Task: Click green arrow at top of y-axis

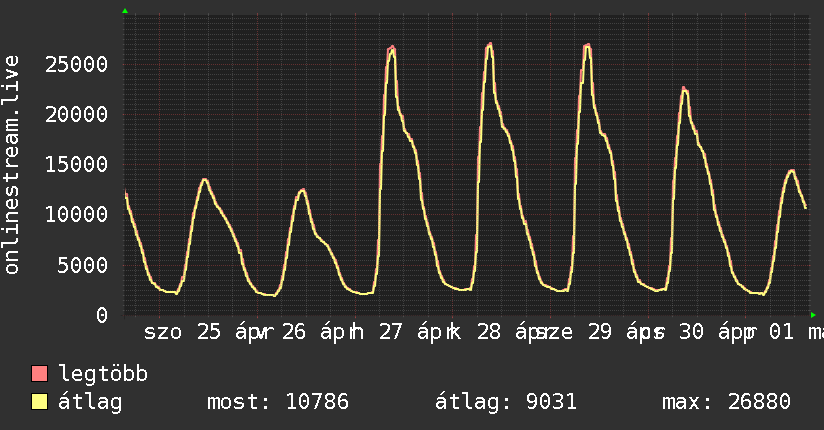Action: 125,11
